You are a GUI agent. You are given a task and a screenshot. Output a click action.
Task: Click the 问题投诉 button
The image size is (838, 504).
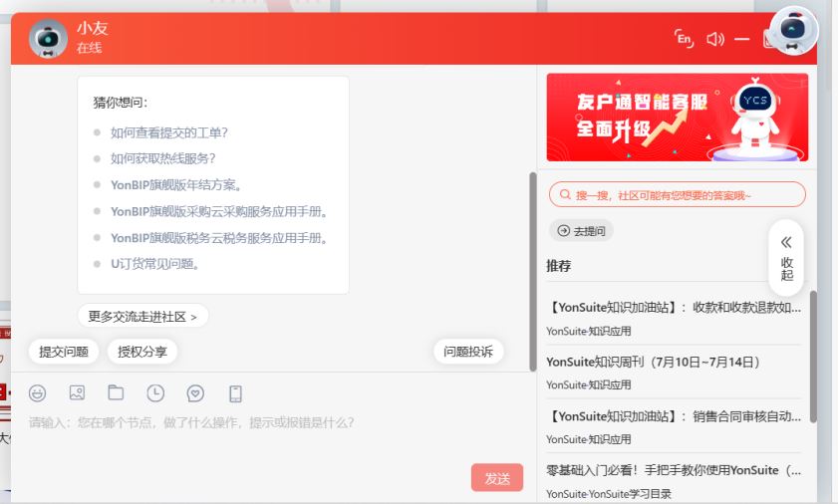tap(468, 352)
